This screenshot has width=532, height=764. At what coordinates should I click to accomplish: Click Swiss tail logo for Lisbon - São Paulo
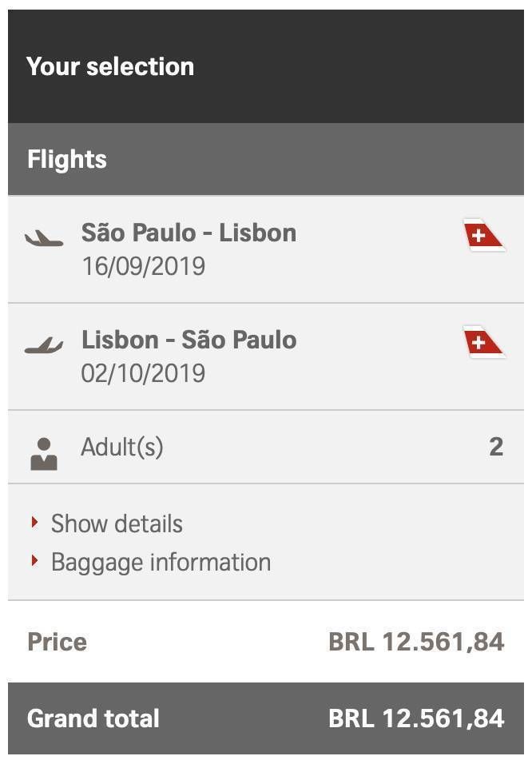[484, 343]
